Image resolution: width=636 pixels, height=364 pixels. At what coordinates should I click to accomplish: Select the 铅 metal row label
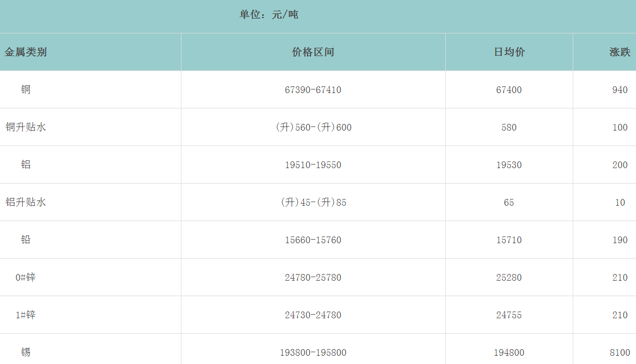(x=26, y=240)
